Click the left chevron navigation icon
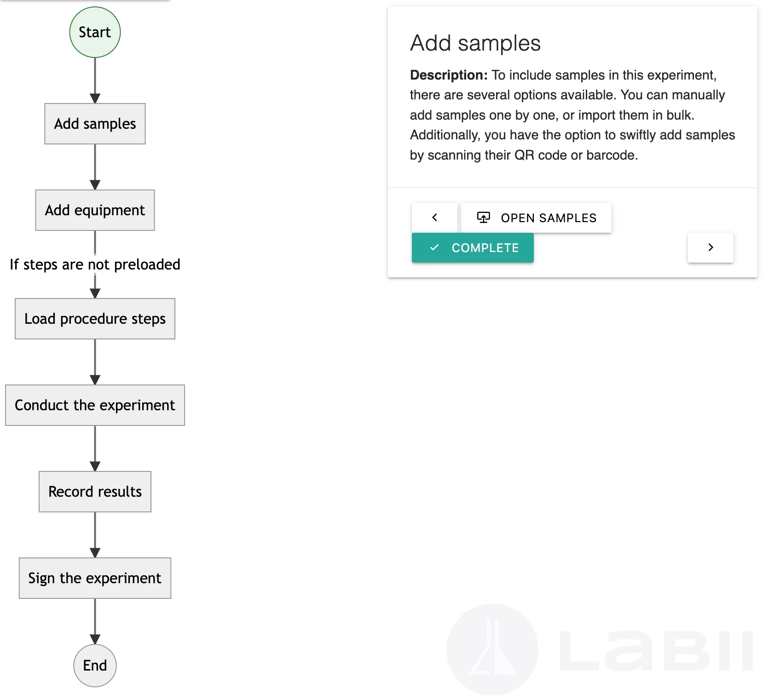The width and height of the screenshot is (763, 700). (434, 218)
